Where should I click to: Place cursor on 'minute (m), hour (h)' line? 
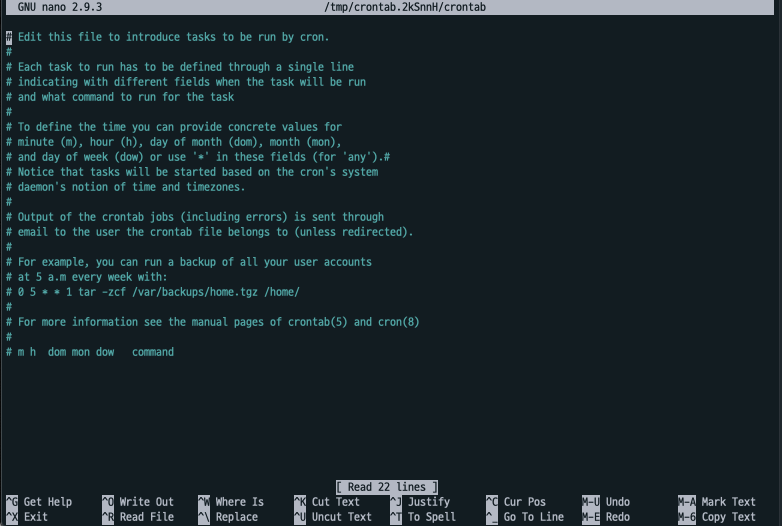(174, 142)
